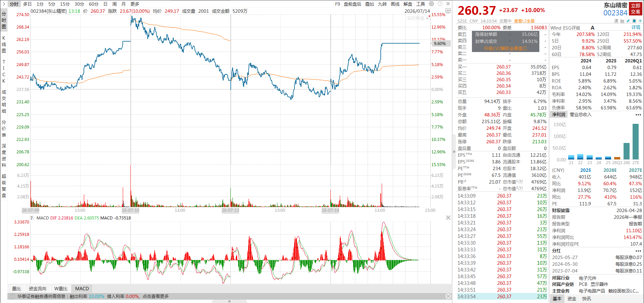The width and height of the screenshot is (644, 303).
Task: Add stock with the plus icon
Action: (640, 21)
